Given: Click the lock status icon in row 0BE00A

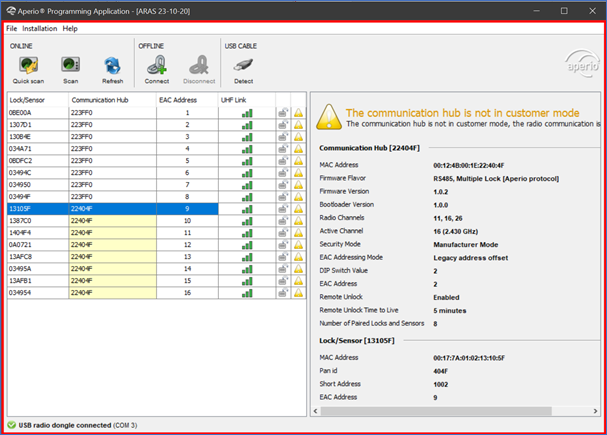Looking at the screenshot, I should coord(283,113).
